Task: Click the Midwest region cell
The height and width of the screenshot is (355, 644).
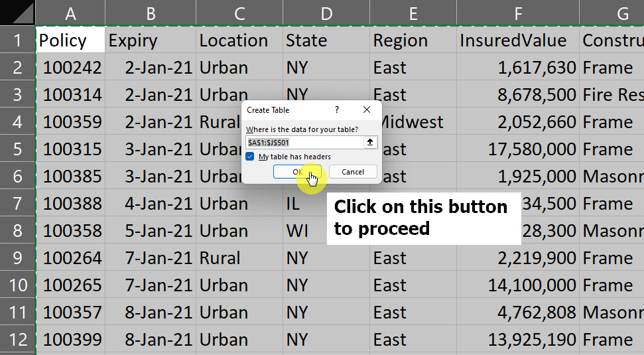Action: point(418,121)
